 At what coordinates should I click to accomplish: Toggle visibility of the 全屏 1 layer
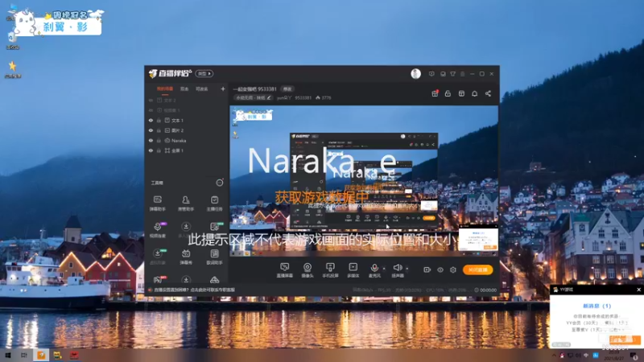(151, 150)
